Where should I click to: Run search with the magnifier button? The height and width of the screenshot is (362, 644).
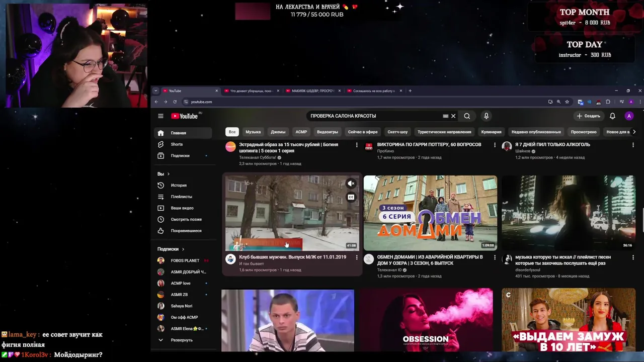tap(467, 116)
